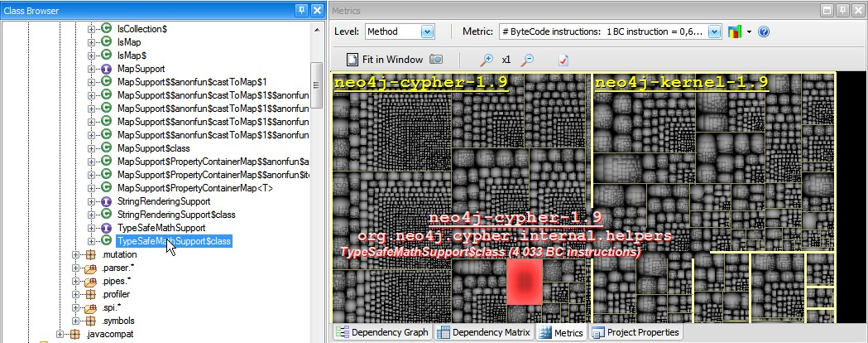Screen dimensions: 868x343
Task: Click the Fit in Window label
Action: (392, 60)
